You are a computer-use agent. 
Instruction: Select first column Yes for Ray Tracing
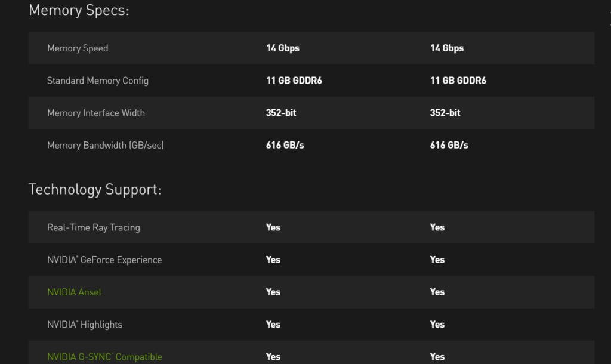pos(273,227)
